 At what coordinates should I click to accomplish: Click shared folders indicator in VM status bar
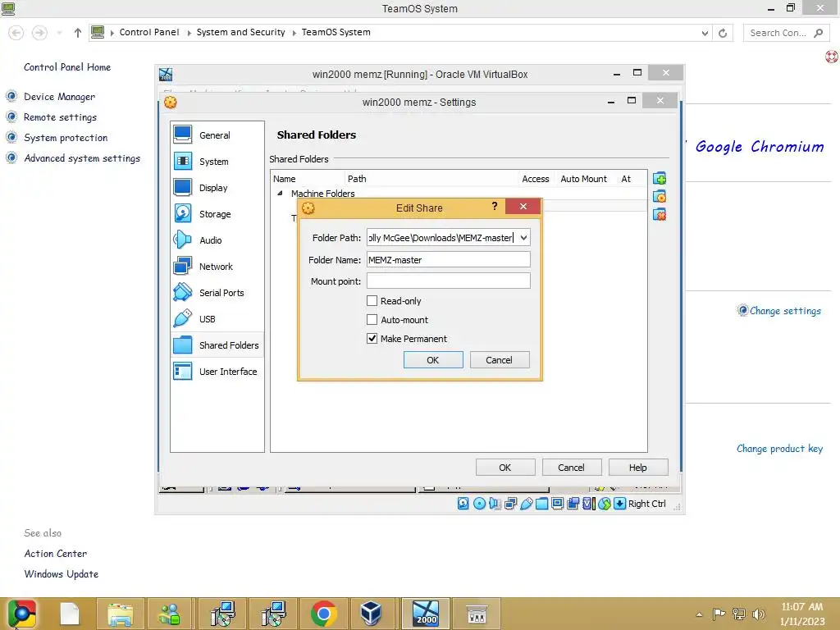(x=542, y=504)
